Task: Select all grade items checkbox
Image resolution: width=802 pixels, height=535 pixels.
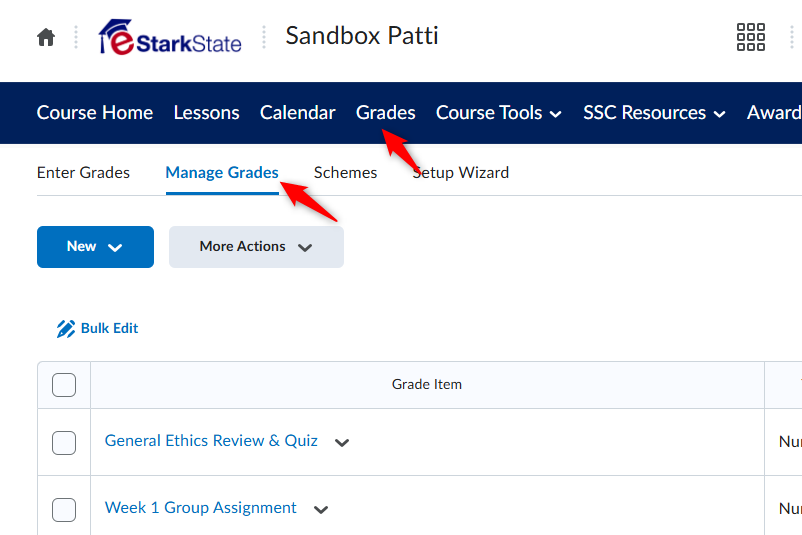Action: tap(64, 385)
